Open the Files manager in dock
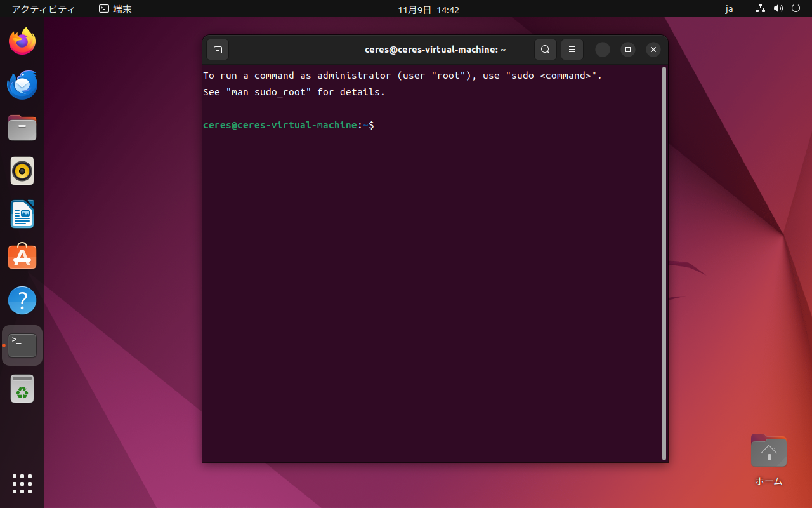 pos(22,128)
